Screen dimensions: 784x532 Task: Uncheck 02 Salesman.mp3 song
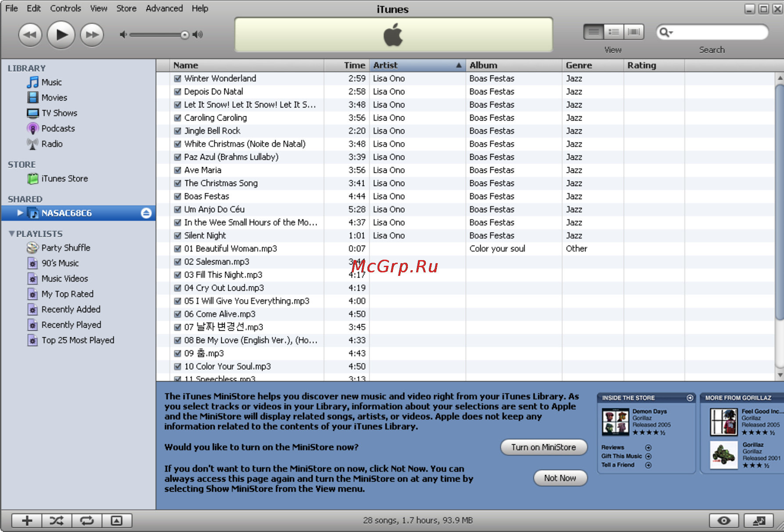(178, 262)
